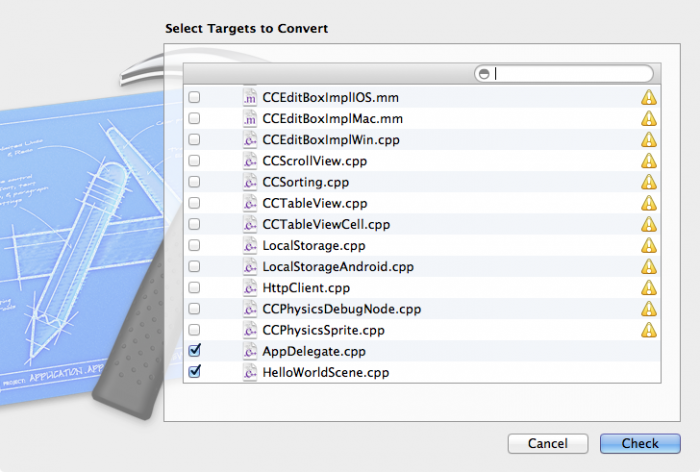
Task: Check the LocalStorageAndroid.cpp checkbox
Action: coord(194,267)
